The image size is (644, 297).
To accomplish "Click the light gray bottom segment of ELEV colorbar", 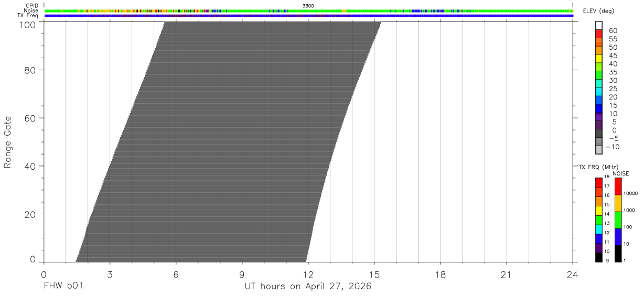I will (598, 150).
